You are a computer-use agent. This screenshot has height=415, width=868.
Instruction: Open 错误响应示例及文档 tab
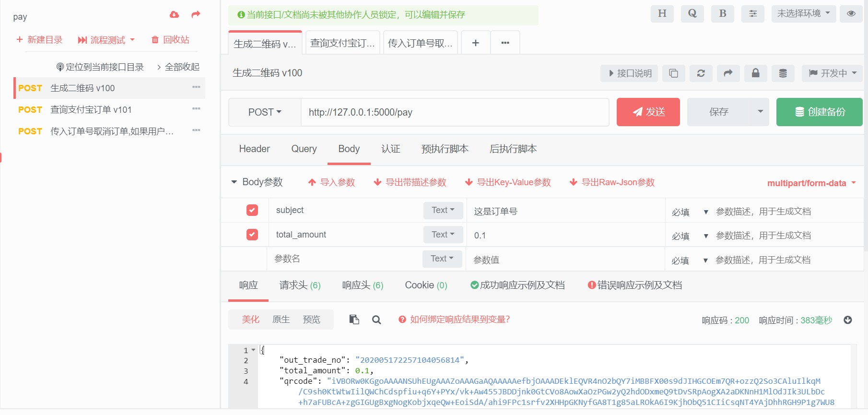(635, 285)
